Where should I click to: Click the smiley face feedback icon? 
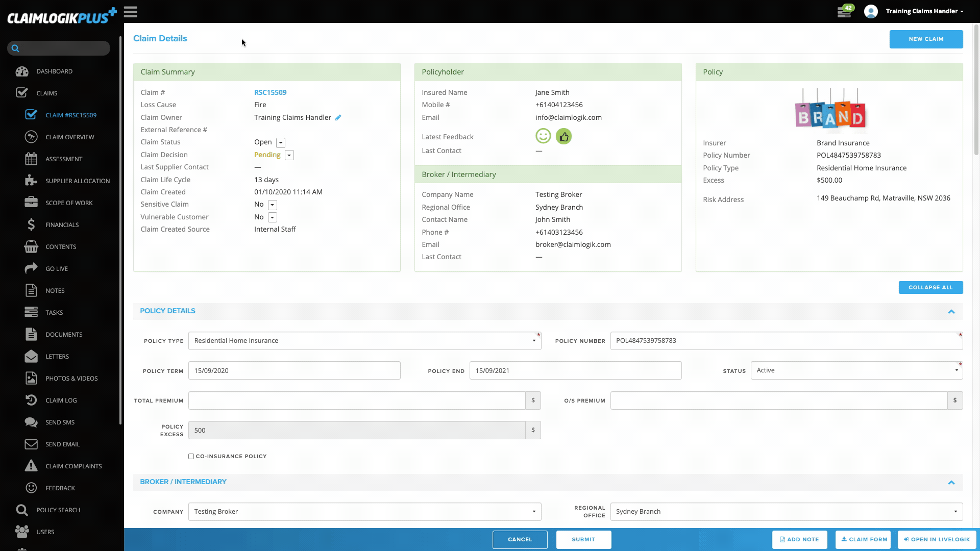point(543,136)
